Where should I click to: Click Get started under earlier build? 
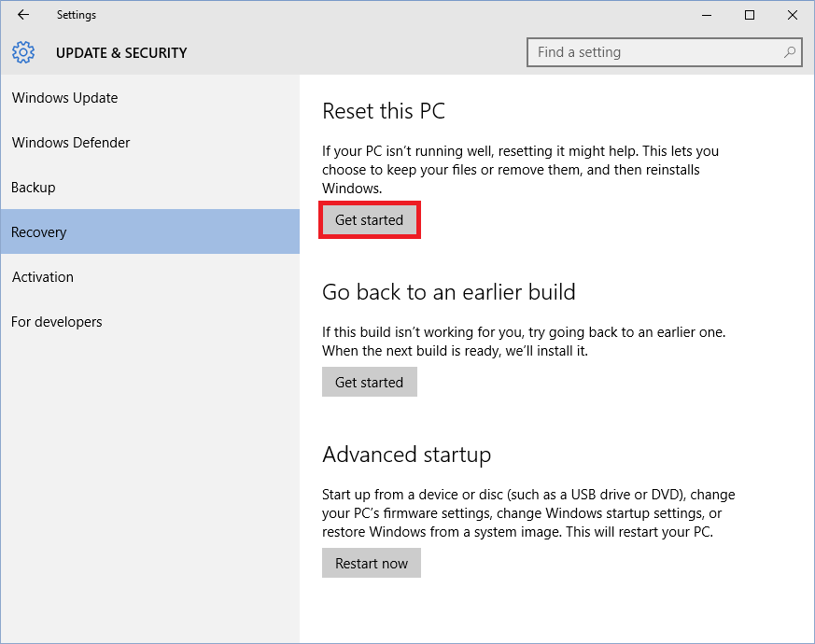[369, 382]
